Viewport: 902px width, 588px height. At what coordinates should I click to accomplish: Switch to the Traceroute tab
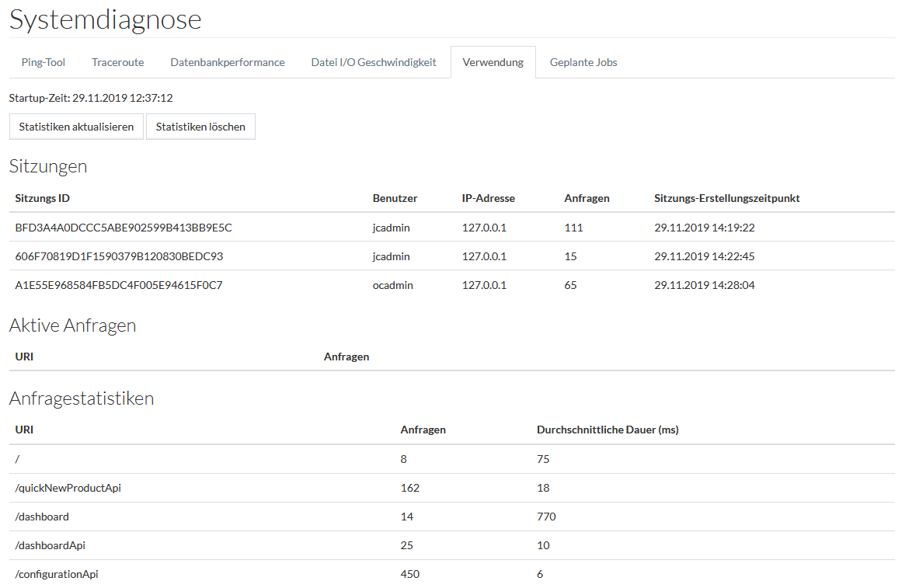[117, 62]
